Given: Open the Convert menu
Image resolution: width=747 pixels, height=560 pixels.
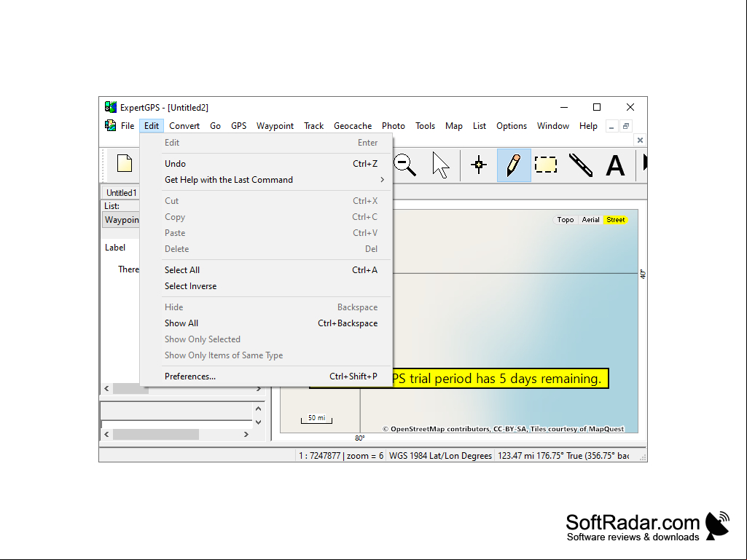Looking at the screenshot, I should coord(184,126).
